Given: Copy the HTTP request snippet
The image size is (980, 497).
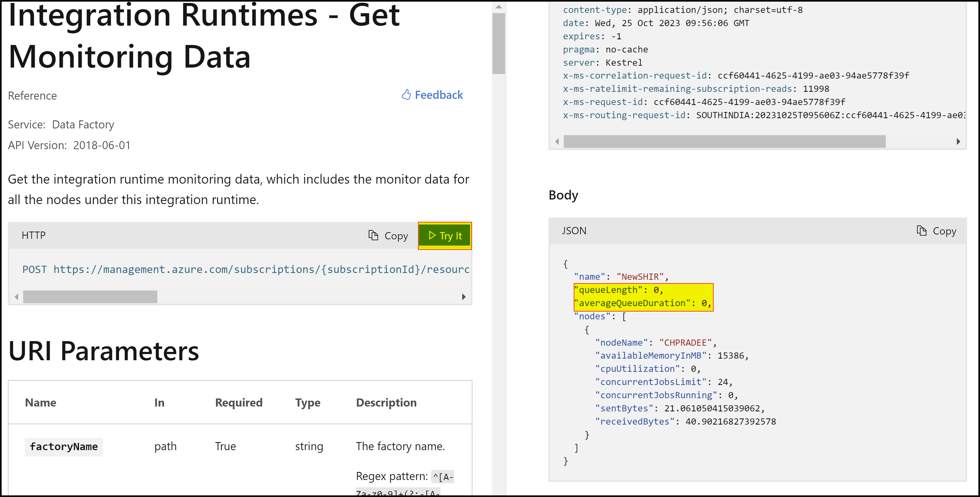Looking at the screenshot, I should click(x=388, y=236).
